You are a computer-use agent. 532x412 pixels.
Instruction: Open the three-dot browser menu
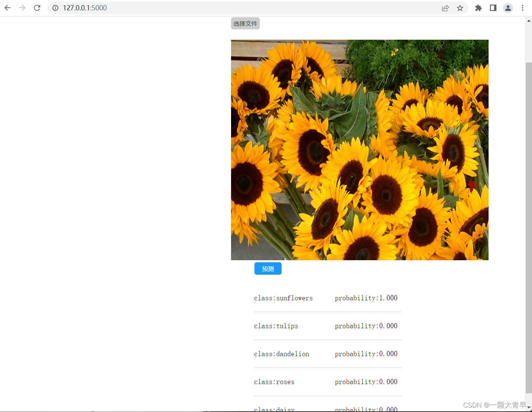coord(523,8)
